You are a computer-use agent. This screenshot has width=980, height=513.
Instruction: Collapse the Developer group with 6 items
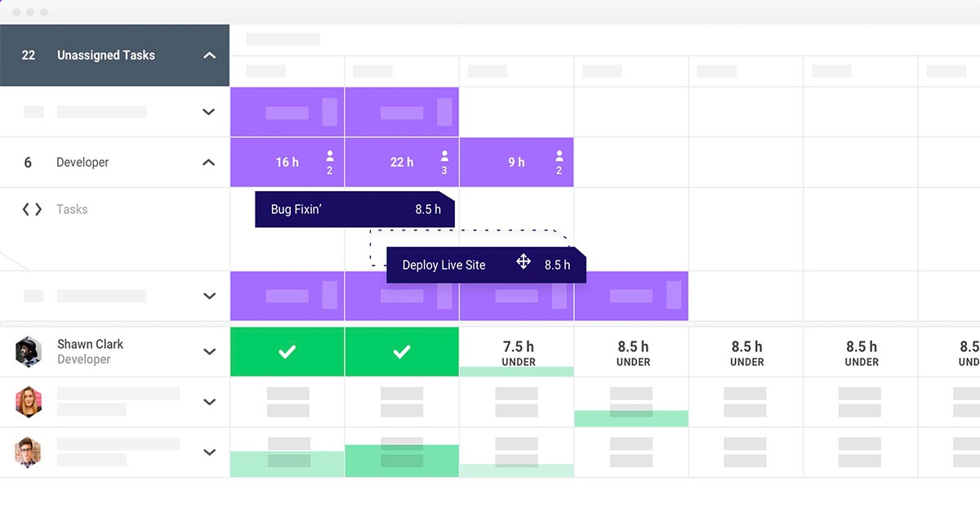pos(210,162)
